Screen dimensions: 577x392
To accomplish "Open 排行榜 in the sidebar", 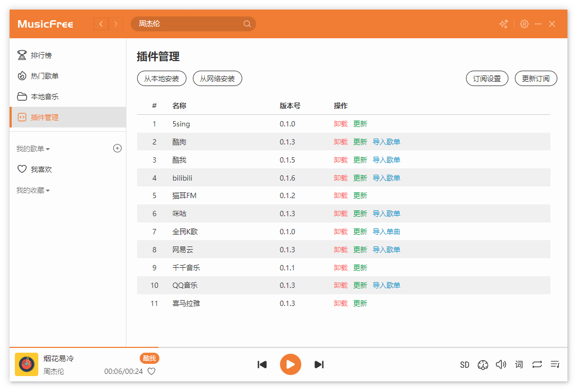I will point(41,55).
